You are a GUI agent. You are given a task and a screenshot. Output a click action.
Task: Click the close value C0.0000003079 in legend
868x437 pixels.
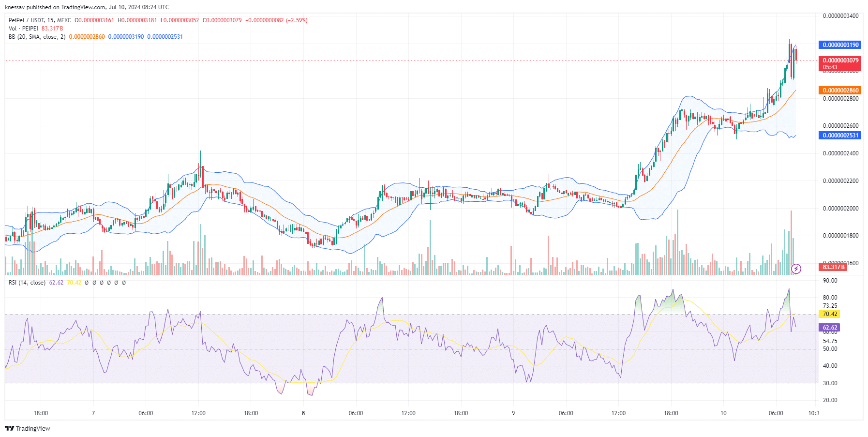(x=222, y=20)
